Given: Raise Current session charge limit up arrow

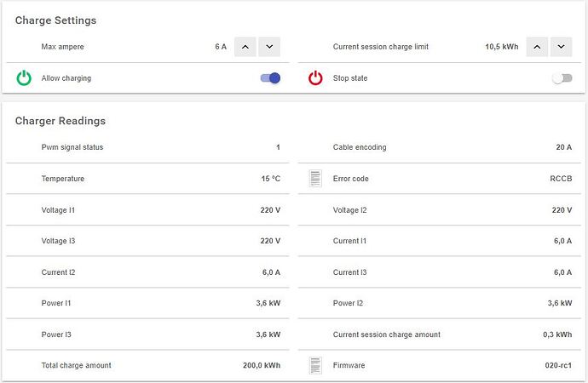Looking at the screenshot, I should coord(537,47).
